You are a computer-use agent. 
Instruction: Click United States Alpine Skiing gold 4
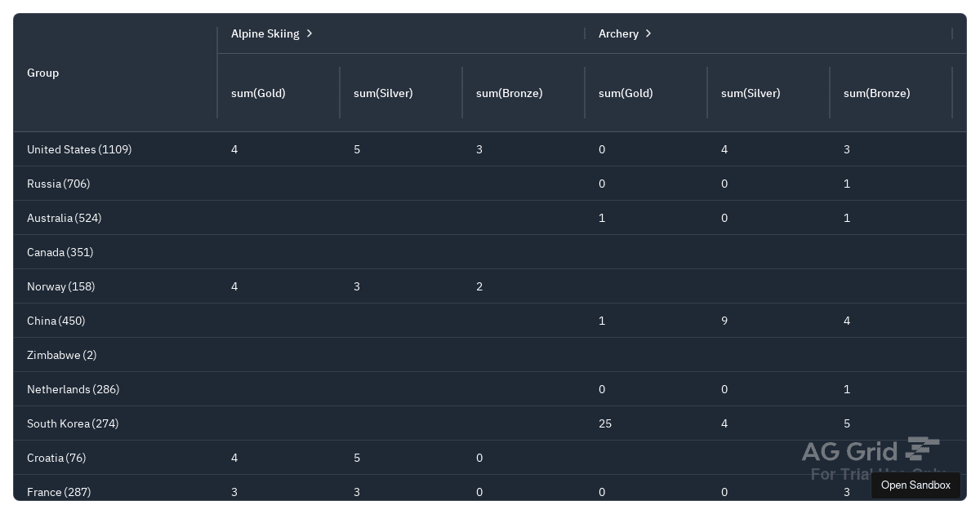pyautogui.click(x=234, y=149)
